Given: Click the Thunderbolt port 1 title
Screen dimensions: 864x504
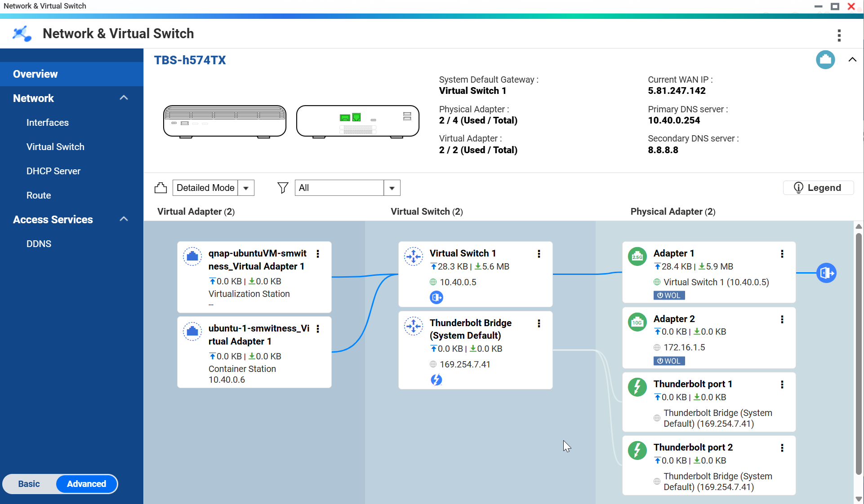Looking at the screenshot, I should click(x=693, y=384).
